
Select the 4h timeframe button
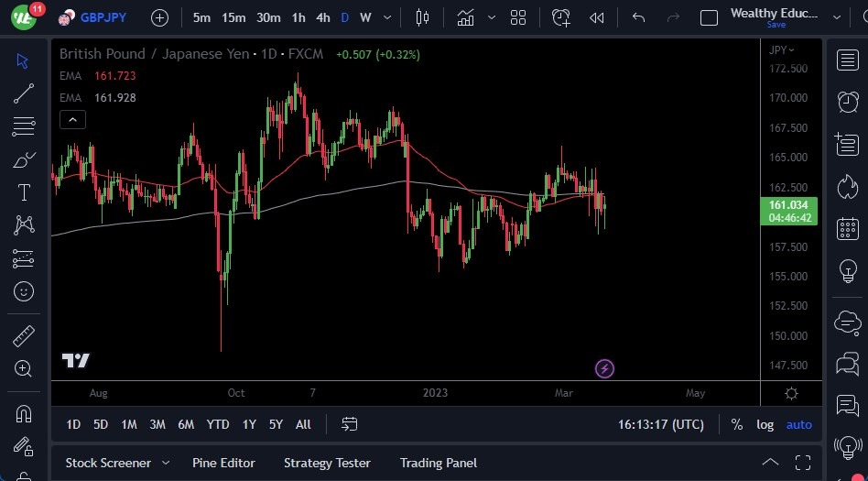click(323, 17)
